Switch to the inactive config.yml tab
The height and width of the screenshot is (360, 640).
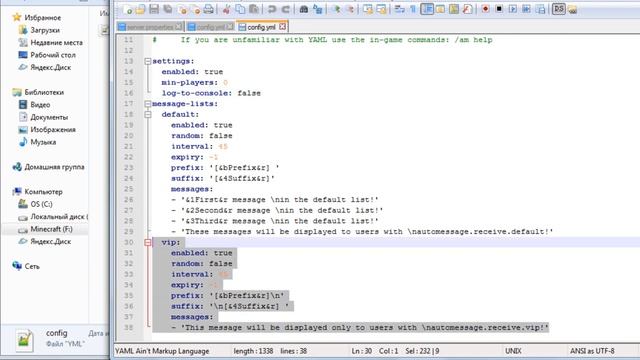point(210,27)
